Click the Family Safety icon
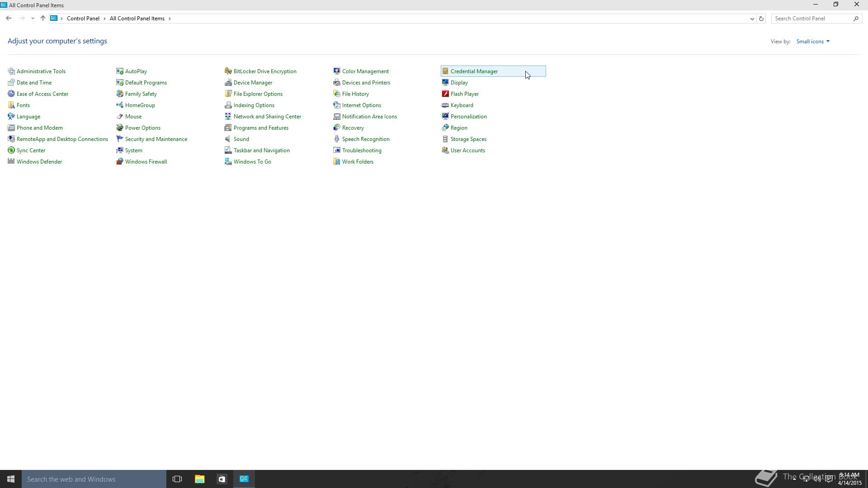868x488 pixels. pos(120,94)
